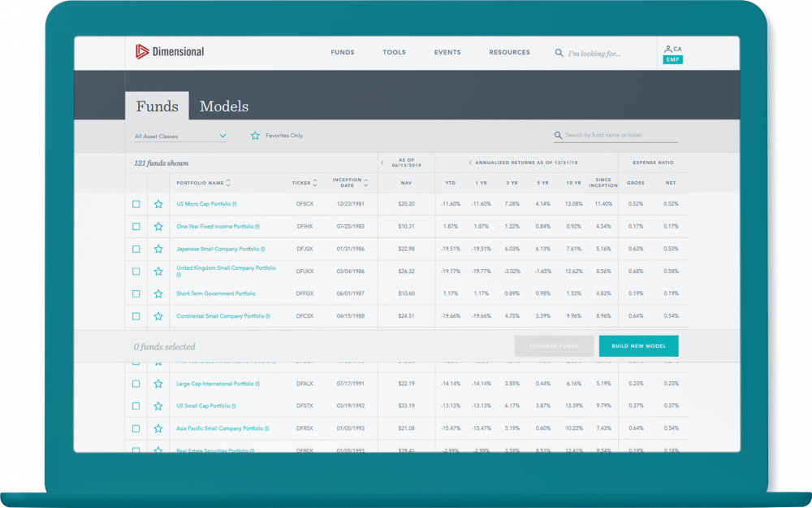
Task: Open the Resources navigation menu
Action: click(x=510, y=52)
